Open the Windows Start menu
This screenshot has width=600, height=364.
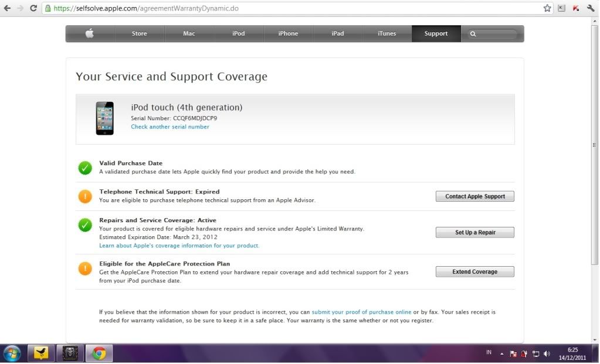(12, 353)
